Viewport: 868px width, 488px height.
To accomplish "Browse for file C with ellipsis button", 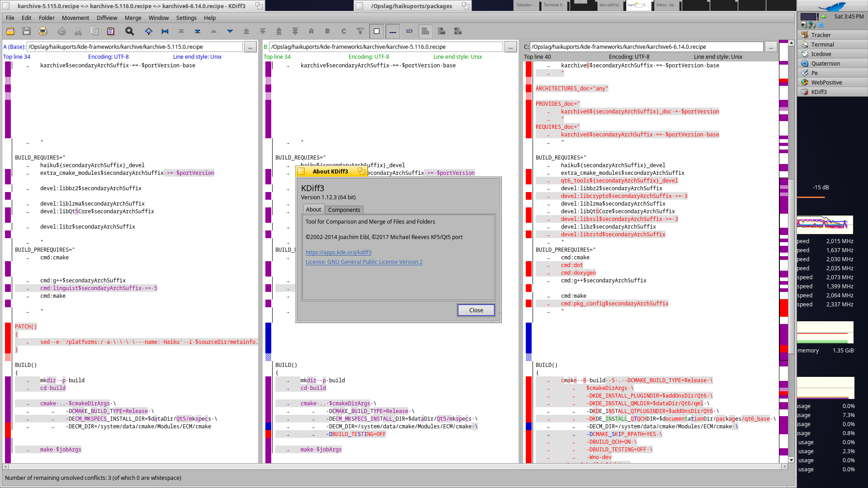I will 771,47.
